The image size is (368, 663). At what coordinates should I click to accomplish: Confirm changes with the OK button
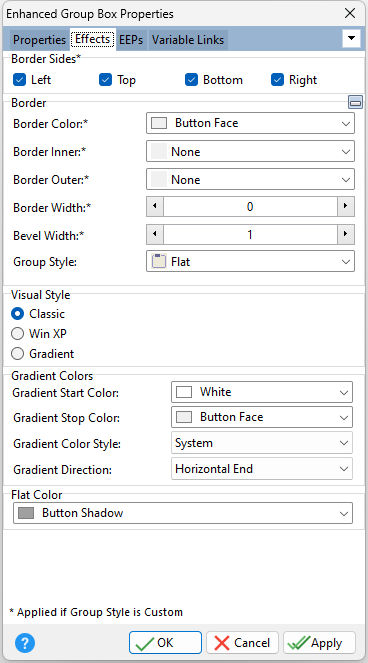click(x=165, y=643)
